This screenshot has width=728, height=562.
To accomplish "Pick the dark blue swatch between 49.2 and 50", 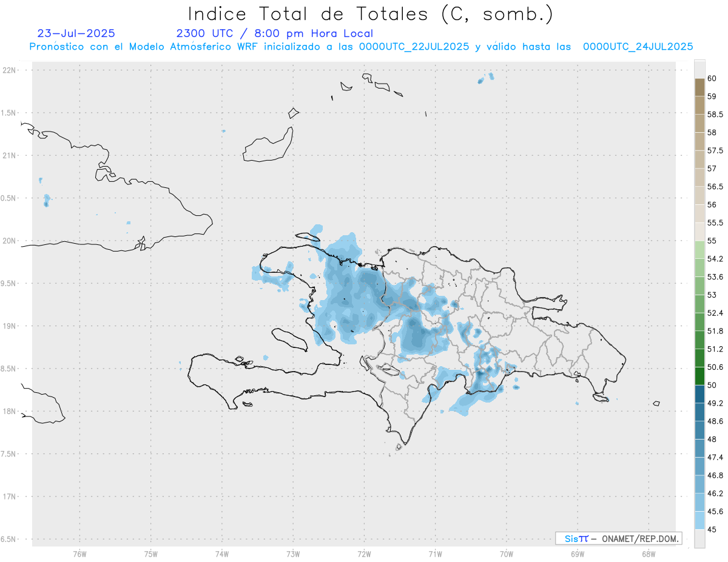I will coord(699,394).
